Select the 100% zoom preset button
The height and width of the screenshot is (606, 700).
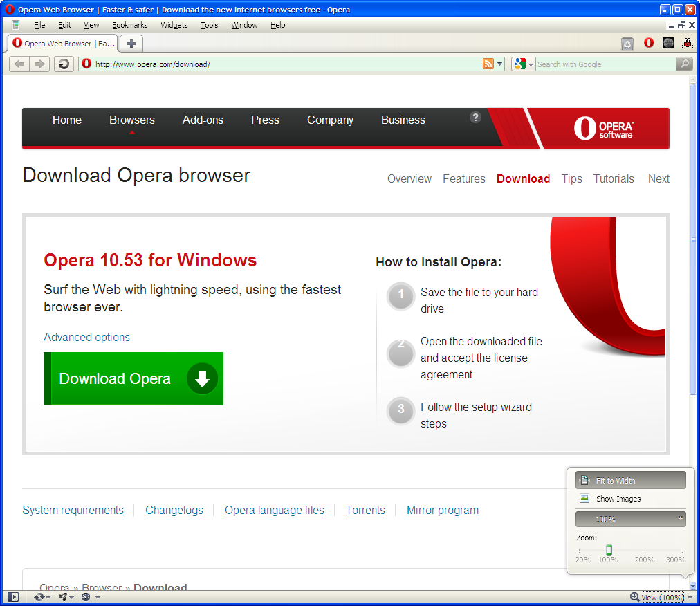pyautogui.click(x=630, y=520)
